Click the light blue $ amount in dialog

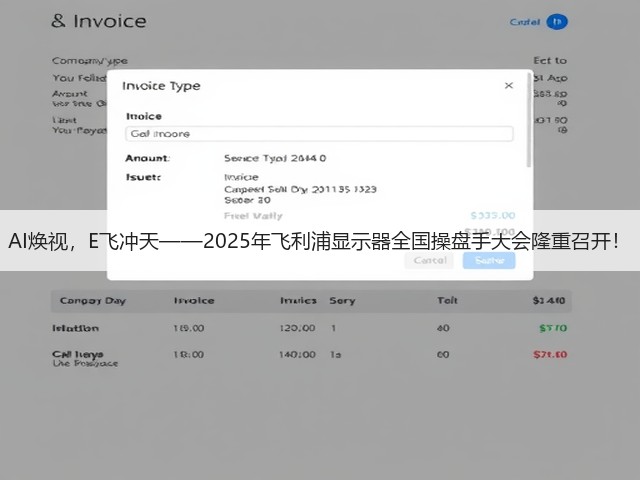click(493, 216)
